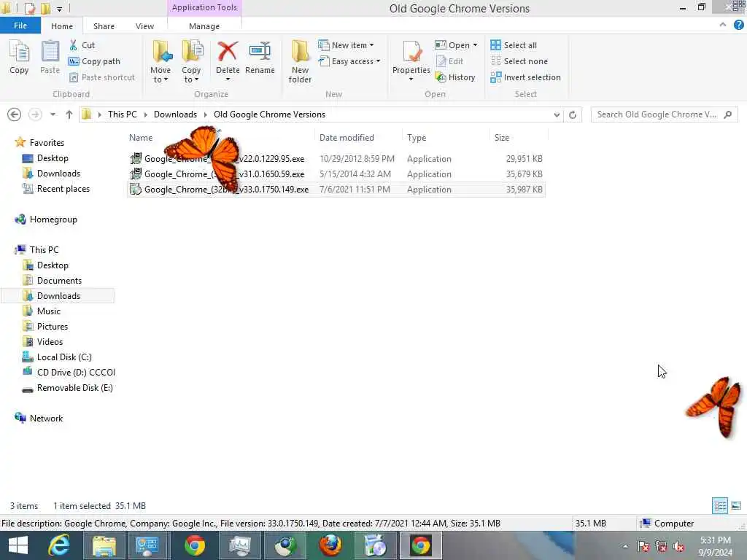Screen dimensions: 747x560
Task: Open recent locations dropdown arrow
Action: (x=53, y=114)
